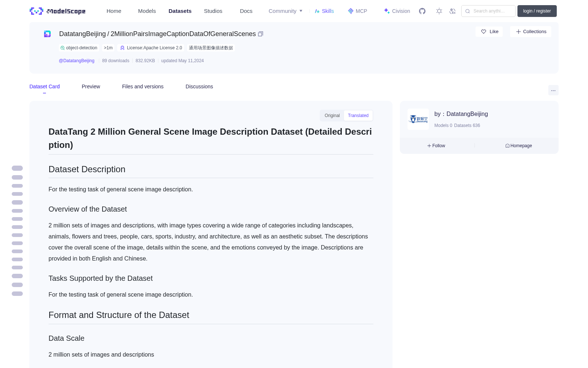The width and height of the screenshot is (588, 368).
Task: Navigate to Studios
Action: point(213,11)
